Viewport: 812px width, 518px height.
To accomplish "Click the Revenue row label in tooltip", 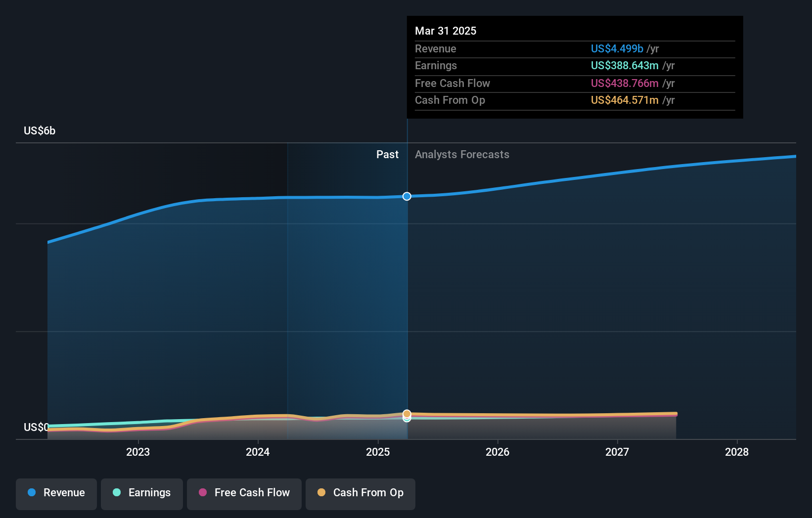I will [x=436, y=48].
